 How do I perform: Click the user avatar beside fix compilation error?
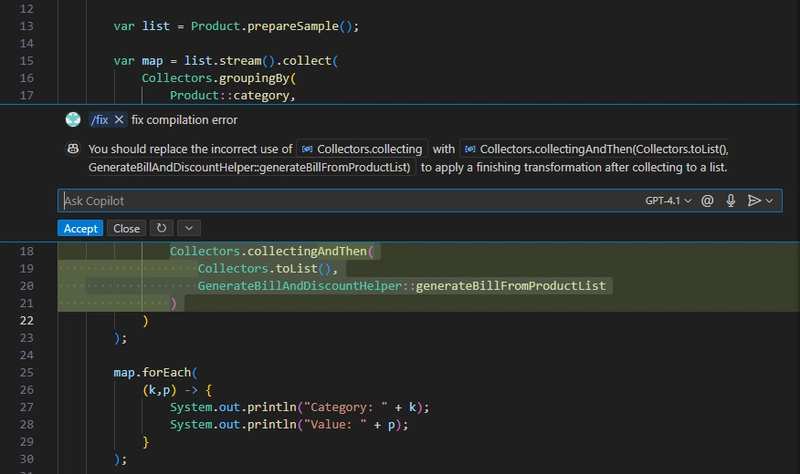click(x=73, y=119)
